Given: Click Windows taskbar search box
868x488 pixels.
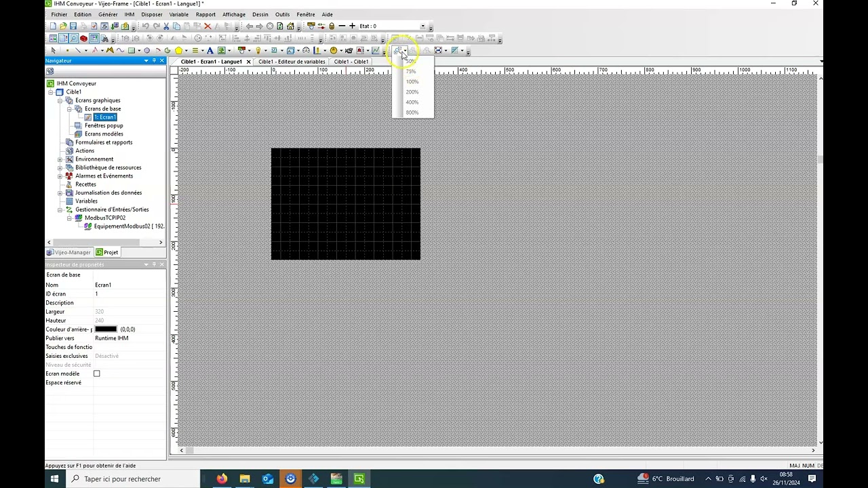Looking at the screenshot, I should click(134, 479).
